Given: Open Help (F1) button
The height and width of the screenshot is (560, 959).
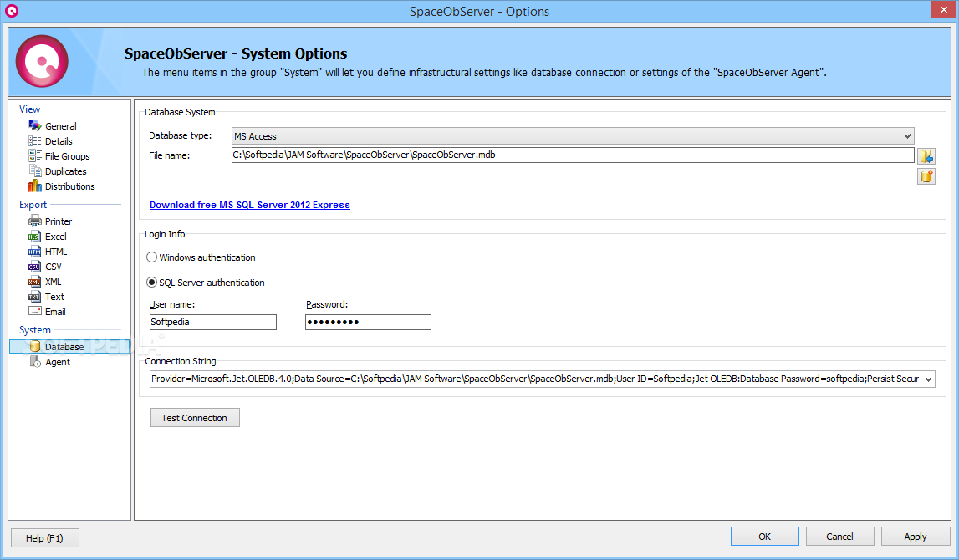Looking at the screenshot, I should tap(44, 538).
